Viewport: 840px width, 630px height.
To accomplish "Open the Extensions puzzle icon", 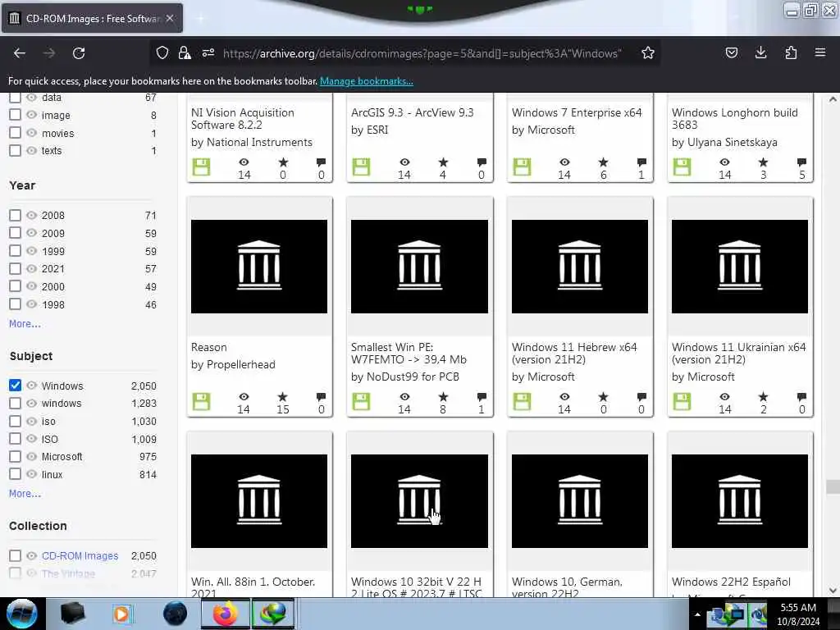I will coord(791,53).
